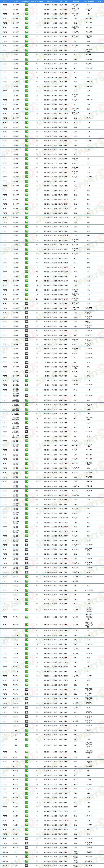Click petrol icon in MAZDA 121 JJK, JJM row
Screen dimensions: 104x868
pos(27,852)
